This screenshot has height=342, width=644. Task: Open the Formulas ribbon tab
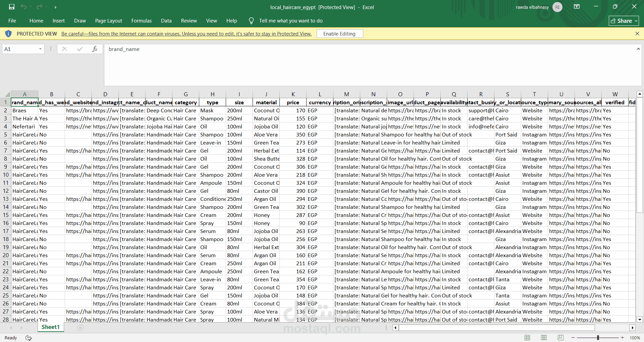(x=141, y=21)
